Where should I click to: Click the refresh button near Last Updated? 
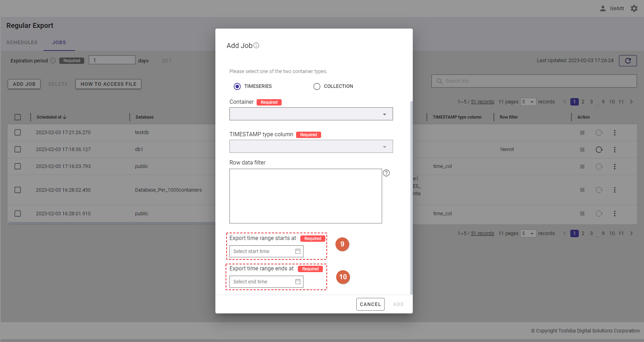627,61
